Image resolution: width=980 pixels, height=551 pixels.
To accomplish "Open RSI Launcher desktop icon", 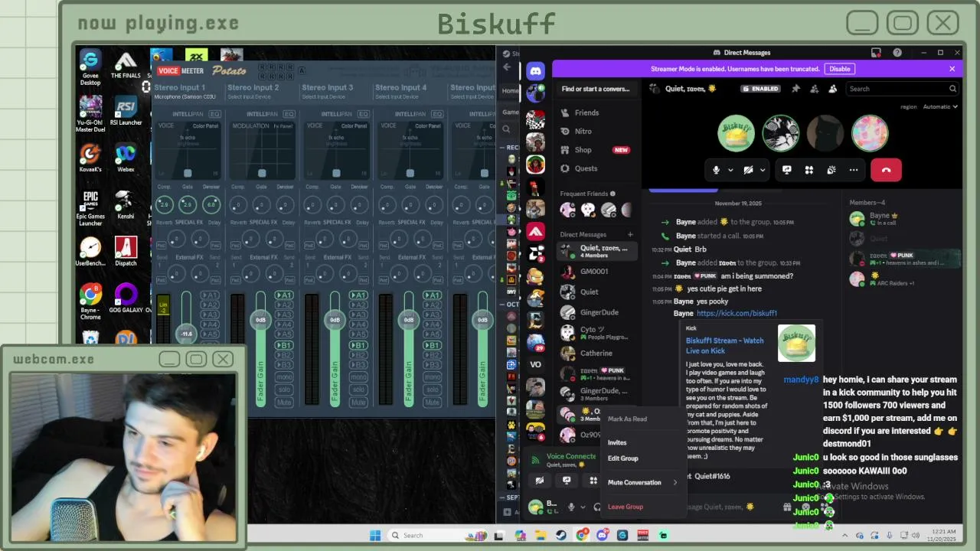I will 126,111.
